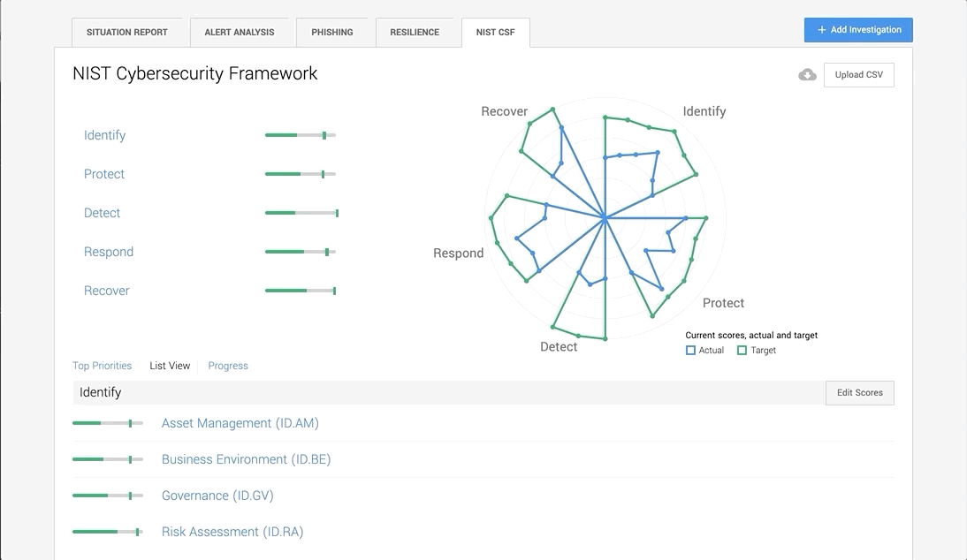Toggle the Target legend checkbox
This screenshot has width=967, height=560.
742,350
